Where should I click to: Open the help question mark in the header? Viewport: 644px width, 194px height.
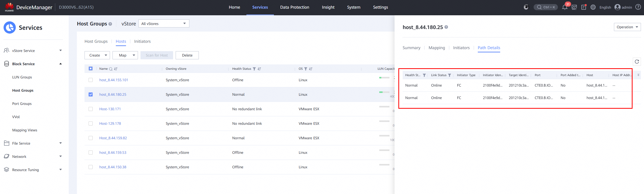pyautogui.click(x=638, y=7)
